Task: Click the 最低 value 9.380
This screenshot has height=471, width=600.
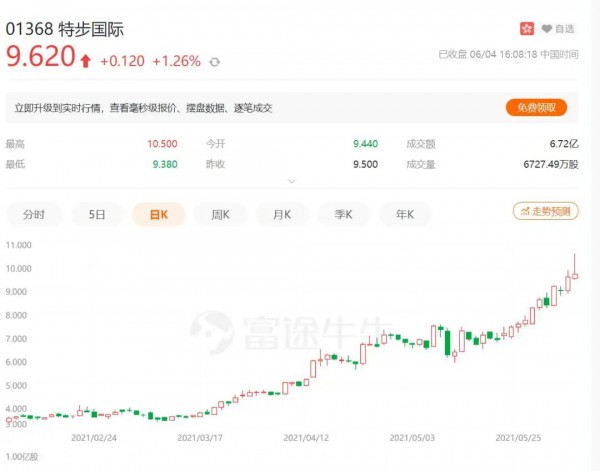Action: click(x=165, y=165)
